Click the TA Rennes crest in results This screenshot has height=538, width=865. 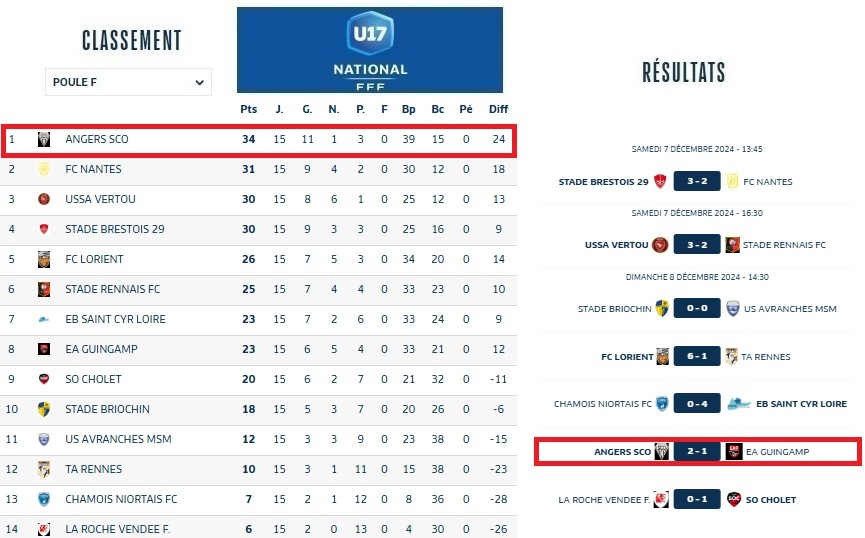[x=733, y=357]
